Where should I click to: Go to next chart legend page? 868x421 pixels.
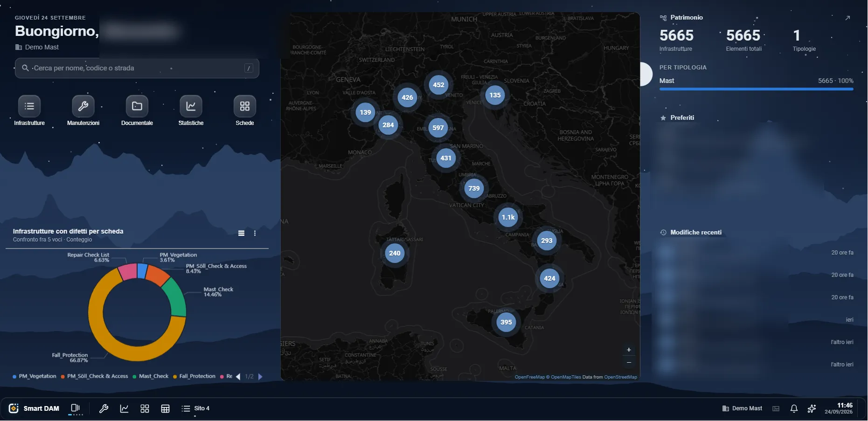click(x=260, y=376)
